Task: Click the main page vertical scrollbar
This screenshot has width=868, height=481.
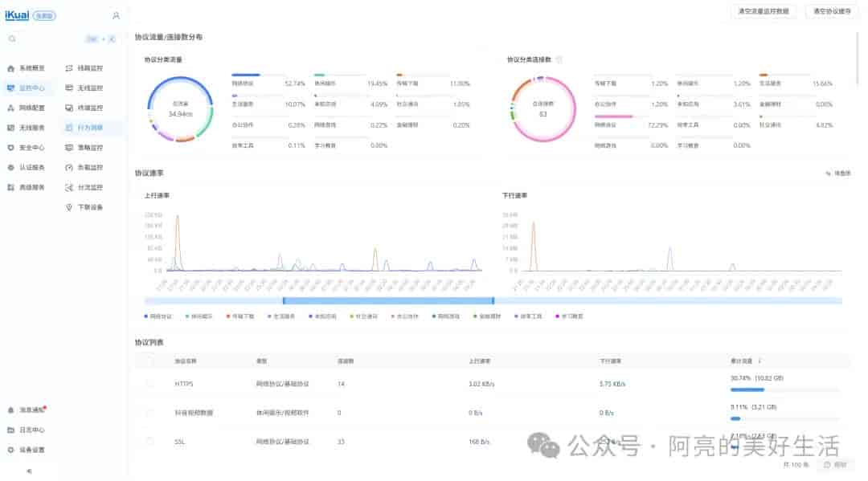Action: click(858, 58)
